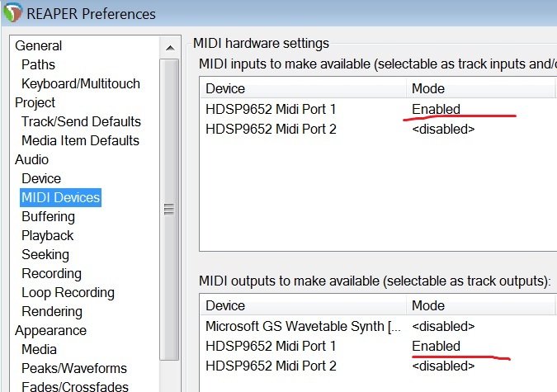Viewport: 557px width, 392px height.
Task: Select HDSP9652 Midi Port 2 input device
Action: click(x=271, y=129)
